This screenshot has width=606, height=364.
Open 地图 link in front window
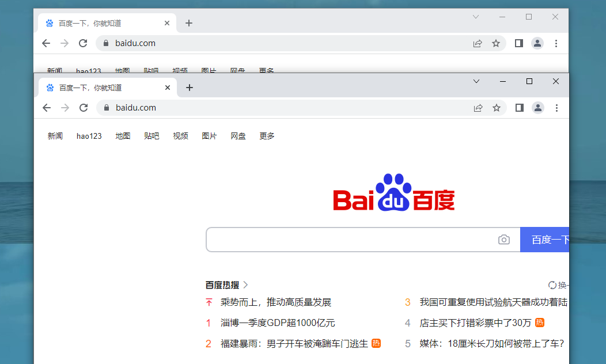pyautogui.click(x=123, y=136)
